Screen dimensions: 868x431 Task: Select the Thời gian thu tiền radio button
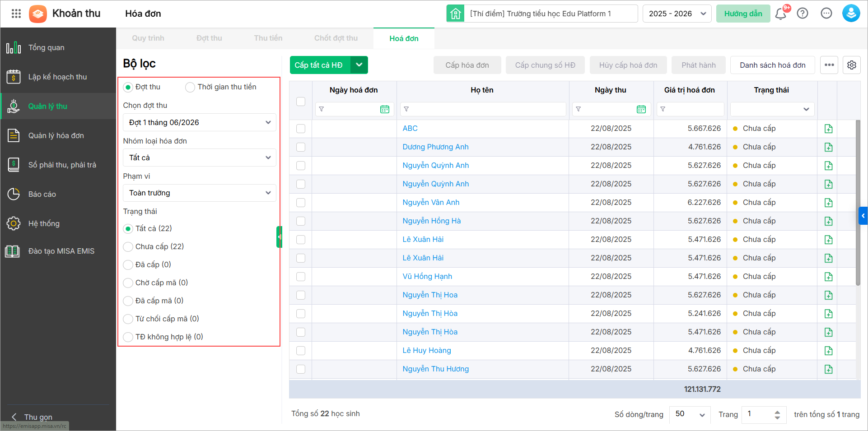[190, 87]
